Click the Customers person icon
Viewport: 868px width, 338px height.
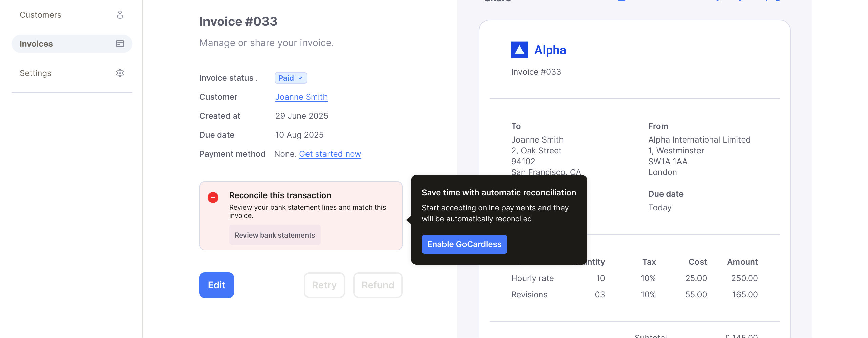[120, 15]
